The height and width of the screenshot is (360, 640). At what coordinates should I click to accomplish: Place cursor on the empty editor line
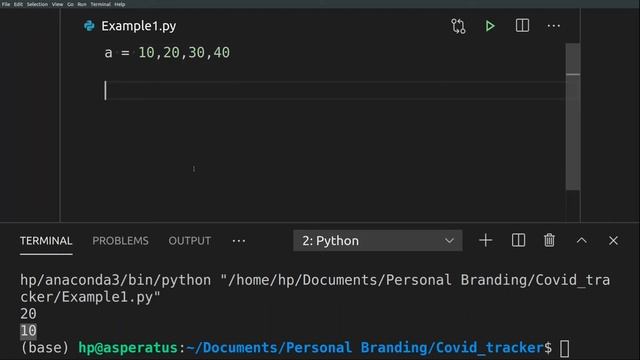(335, 90)
